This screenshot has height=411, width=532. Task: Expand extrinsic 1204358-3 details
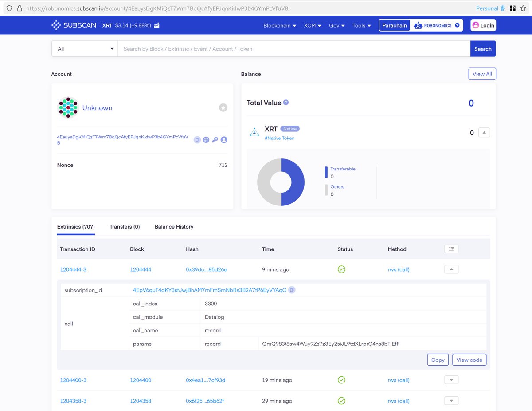pyautogui.click(x=451, y=401)
